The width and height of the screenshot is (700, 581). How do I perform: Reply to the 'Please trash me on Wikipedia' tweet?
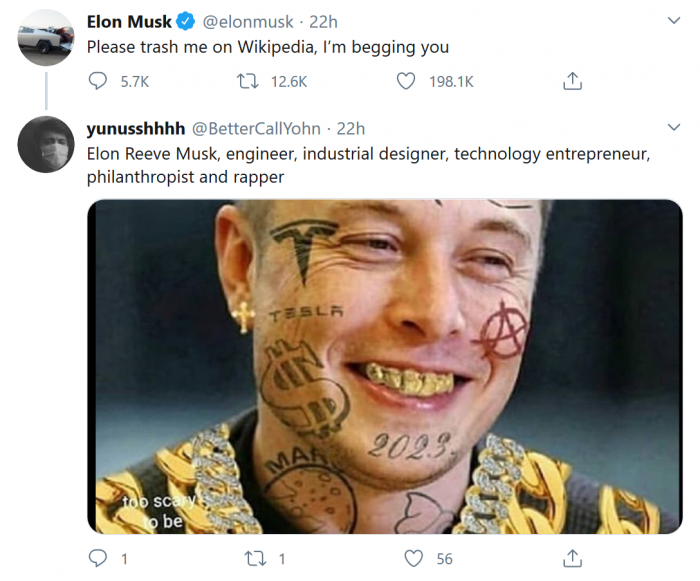[98, 82]
